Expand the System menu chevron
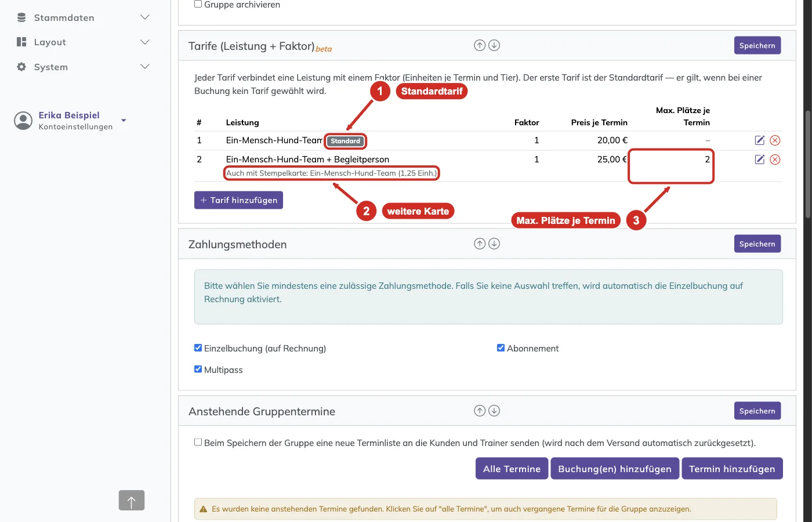This screenshot has height=522, width=812. [x=145, y=67]
